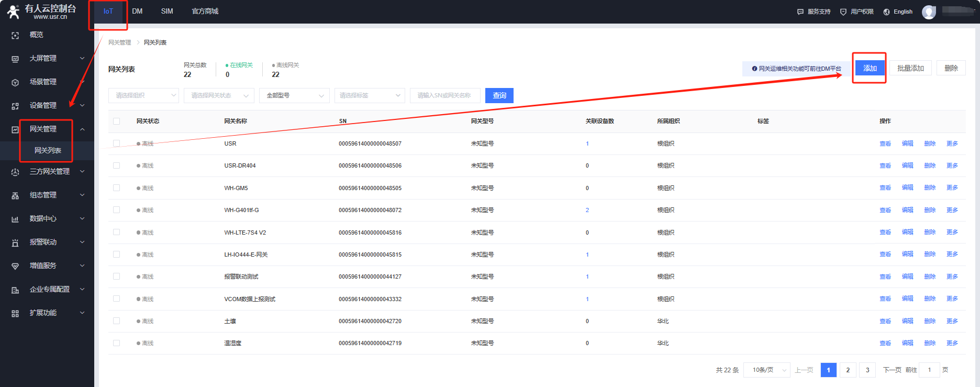Open the 请选择组织 organization dropdown
Image resolution: width=980 pixels, height=387 pixels.
click(x=143, y=95)
